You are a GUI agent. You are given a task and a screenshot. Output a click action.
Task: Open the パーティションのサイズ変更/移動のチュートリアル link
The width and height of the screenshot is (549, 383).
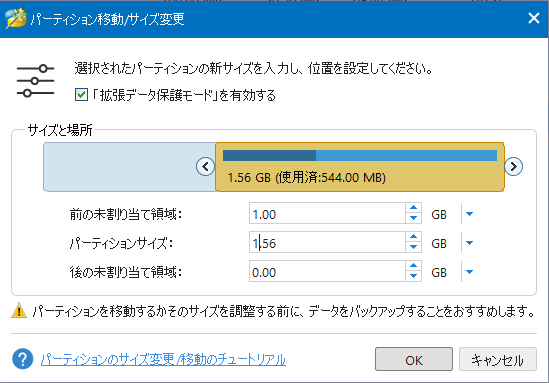point(163,359)
